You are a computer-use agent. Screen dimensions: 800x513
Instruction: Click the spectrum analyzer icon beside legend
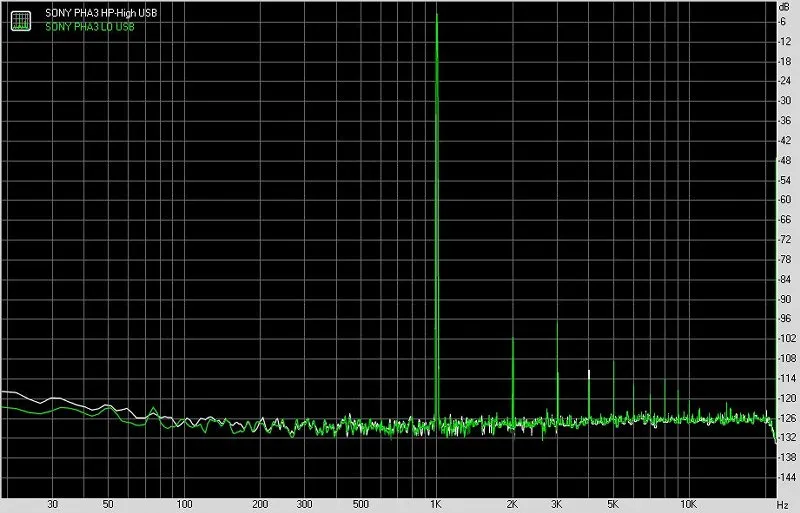click(x=21, y=20)
